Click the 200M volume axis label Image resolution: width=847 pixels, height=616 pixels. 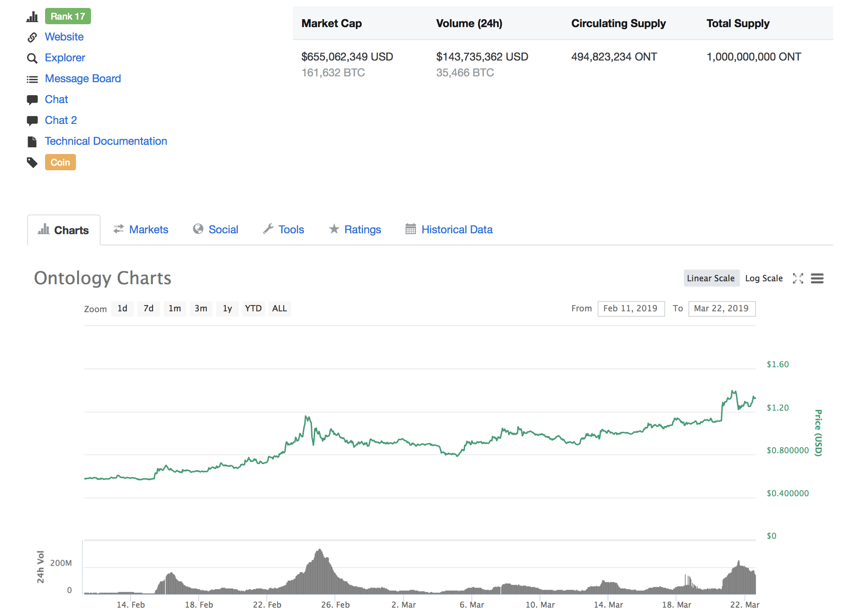[x=61, y=563]
